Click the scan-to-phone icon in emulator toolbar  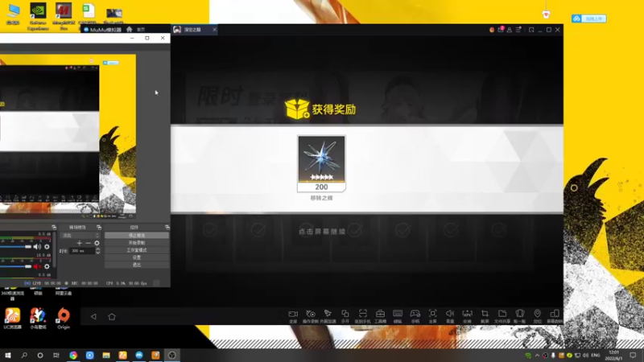(x=363, y=314)
